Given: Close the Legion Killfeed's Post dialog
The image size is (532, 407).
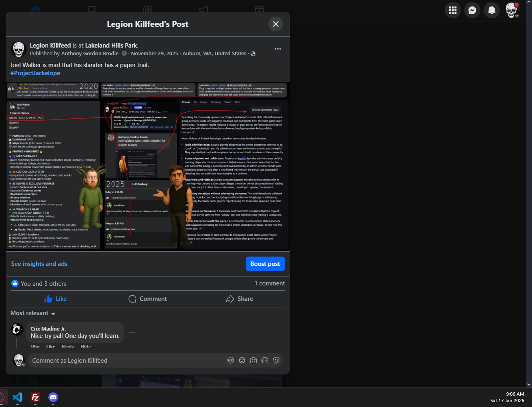Looking at the screenshot, I should (x=276, y=24).
